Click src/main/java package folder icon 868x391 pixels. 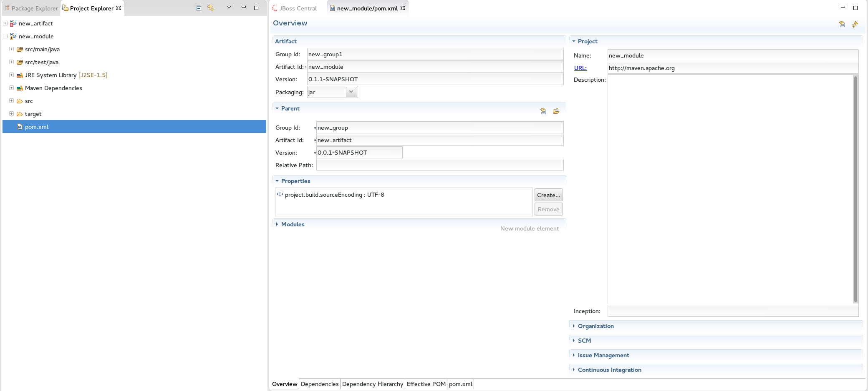pos(20,49)
